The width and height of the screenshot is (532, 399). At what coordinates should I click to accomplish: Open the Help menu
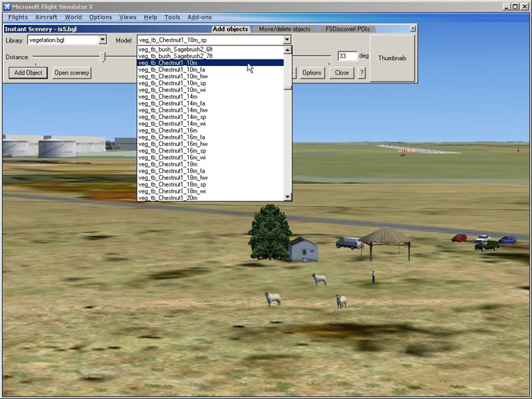pyautogui.click(x=150, y=17)
